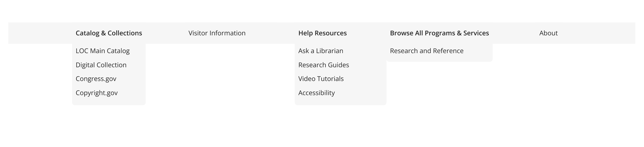
Task: Open Browse All Programs & Services
Action: click(x=439, y=33)
